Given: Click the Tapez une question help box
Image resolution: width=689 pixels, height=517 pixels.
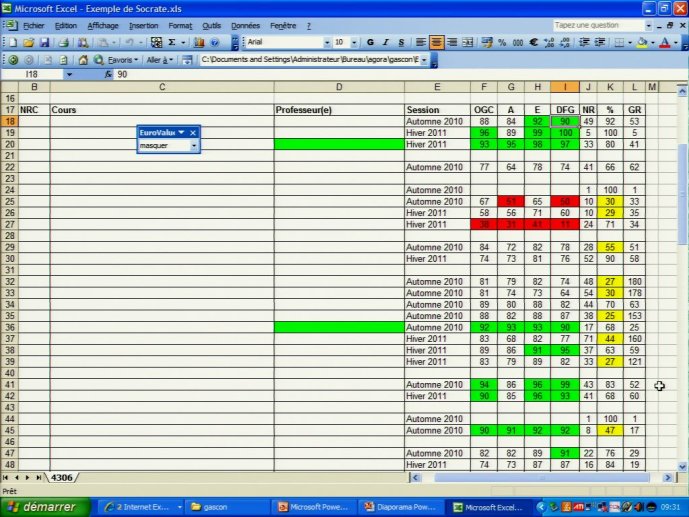Looking at the screenshot, I should [599, 25].
